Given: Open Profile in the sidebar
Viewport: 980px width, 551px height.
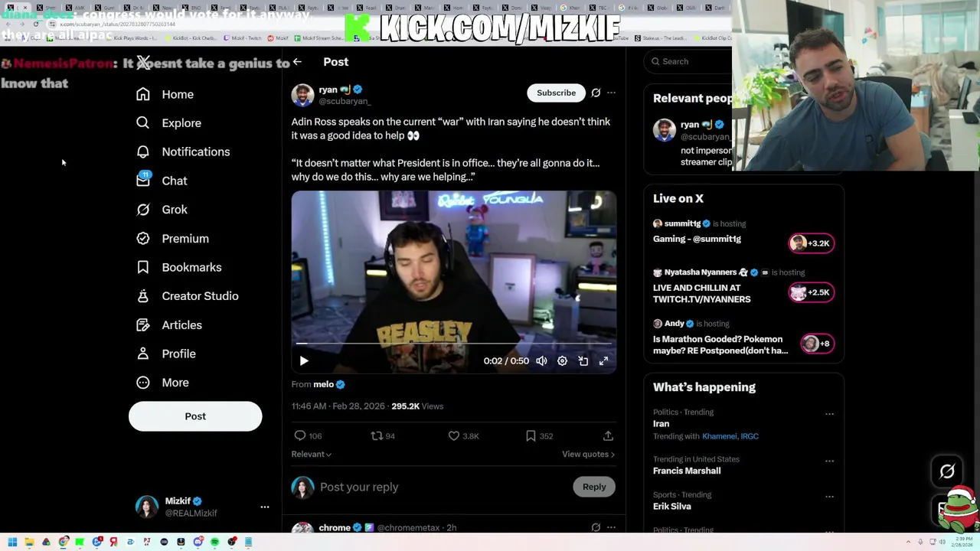Looking at the screenshot, I should 166,354.
